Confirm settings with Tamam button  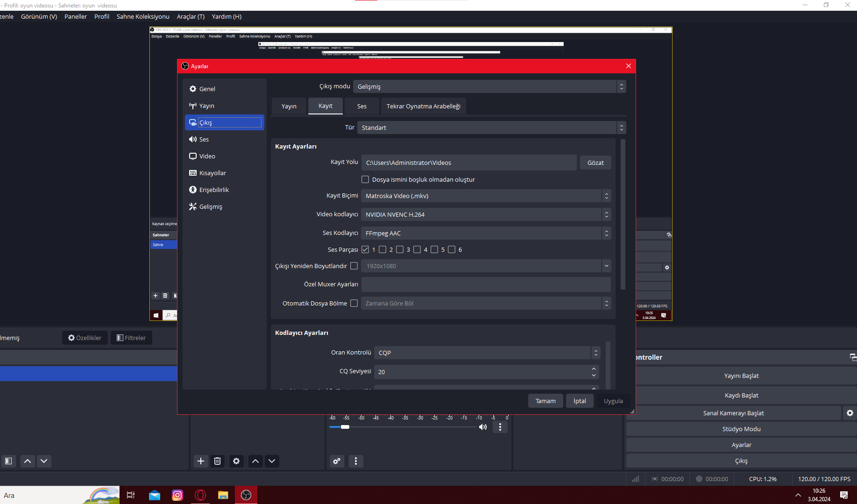point(545,401)
